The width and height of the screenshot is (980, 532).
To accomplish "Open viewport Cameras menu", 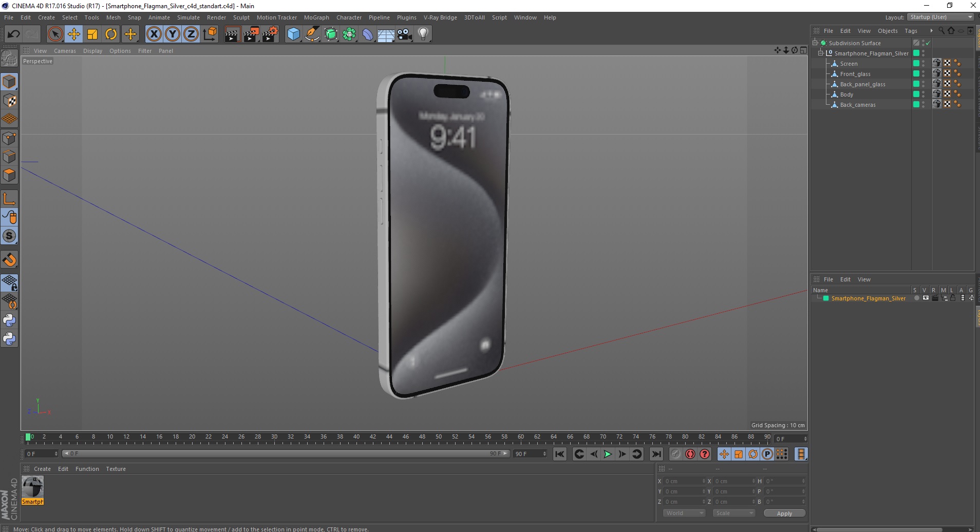I will click(65, 51).
